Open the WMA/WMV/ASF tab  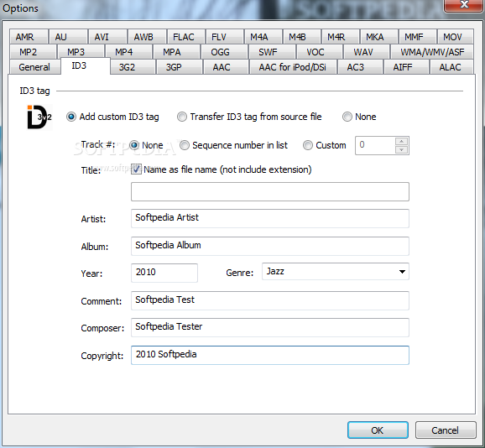(x=432, y=52)
